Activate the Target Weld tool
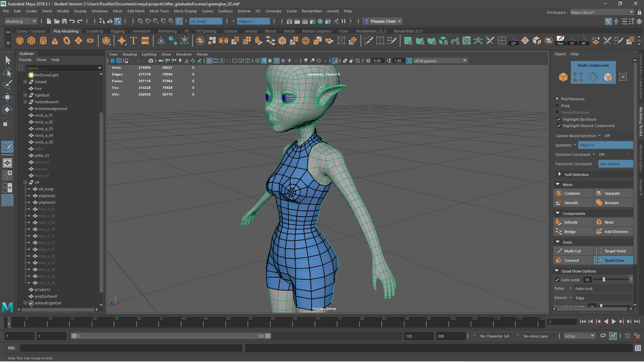The width and height of the screenshot is (644, 362). (x=614, y=251)
